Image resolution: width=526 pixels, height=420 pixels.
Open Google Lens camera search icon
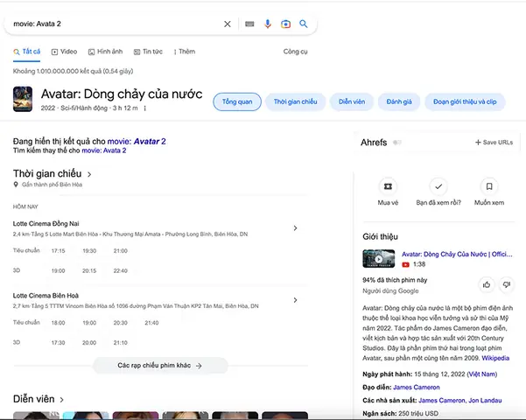pyautogui.click(x=285, y=24)
